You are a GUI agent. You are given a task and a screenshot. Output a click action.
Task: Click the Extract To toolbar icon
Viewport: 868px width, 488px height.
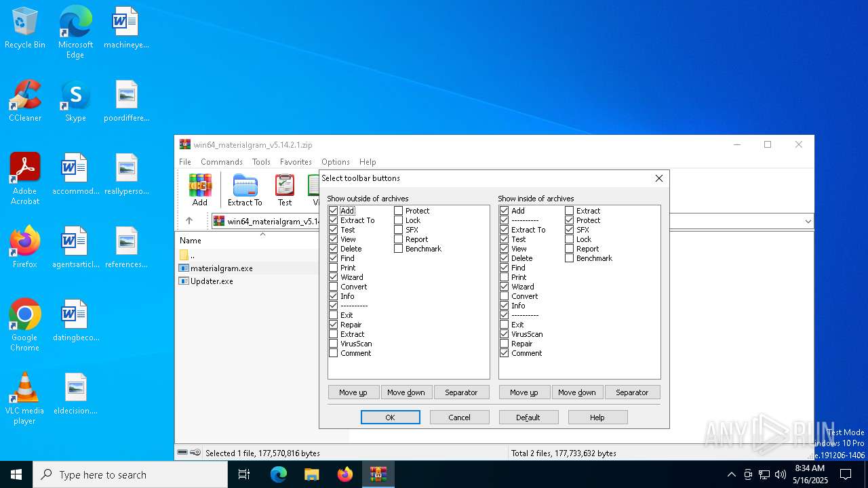pos(245,190)
